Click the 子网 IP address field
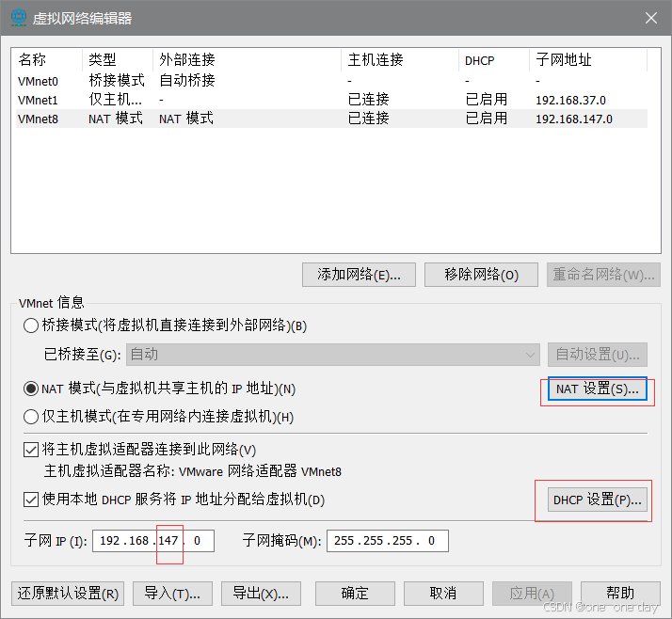 [x=153, y=541]
